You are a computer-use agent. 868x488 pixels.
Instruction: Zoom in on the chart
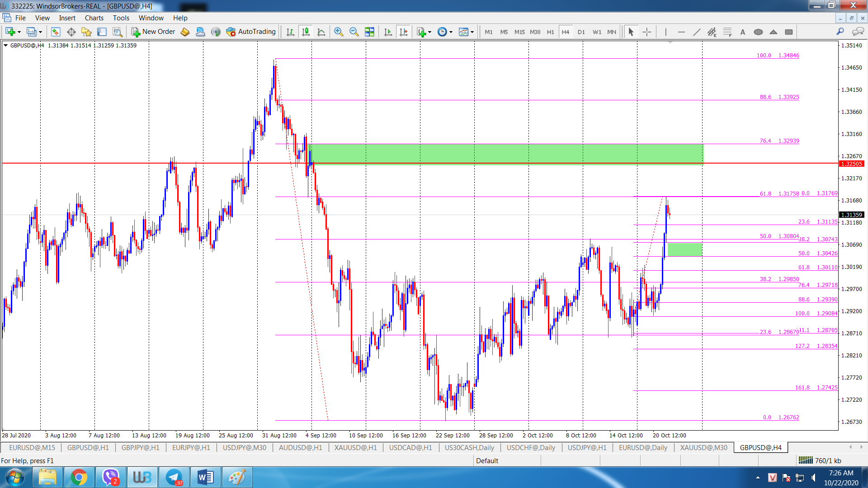point(339,32)
